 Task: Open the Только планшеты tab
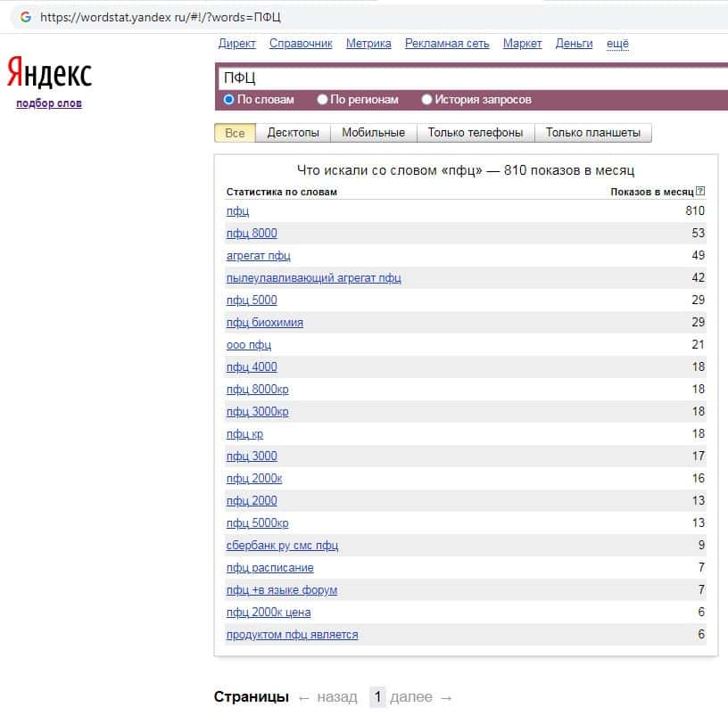click(592, 133)
